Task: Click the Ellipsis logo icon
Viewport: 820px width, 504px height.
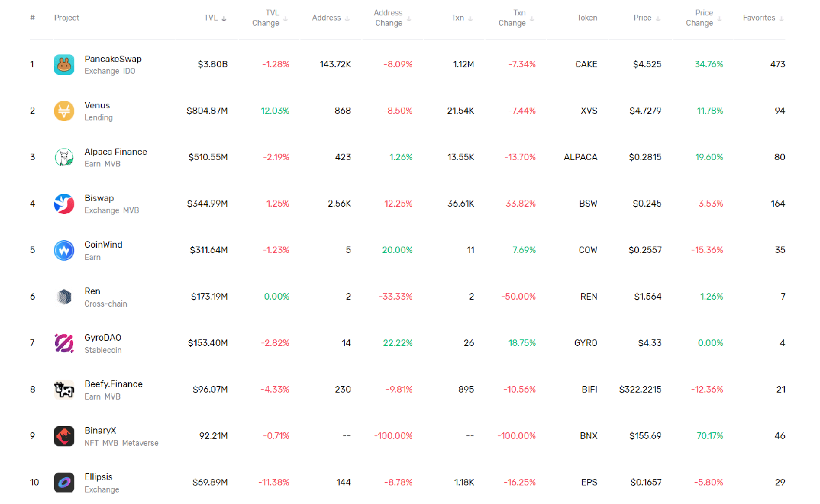Action: 64,482
